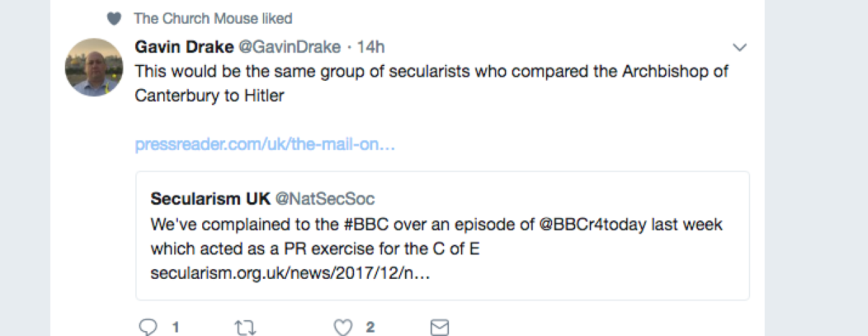Viewport: 868px width, 336px height.
Task: Open the @NatSecSoc handle
Action: tap(326, 199)
